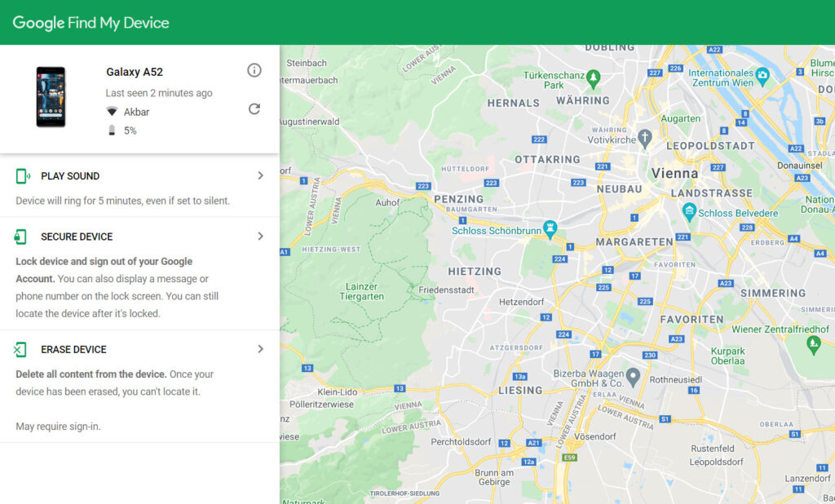Click the Donauinsel map label
This screenshot has height=504, width=835.
click(799, 166)
